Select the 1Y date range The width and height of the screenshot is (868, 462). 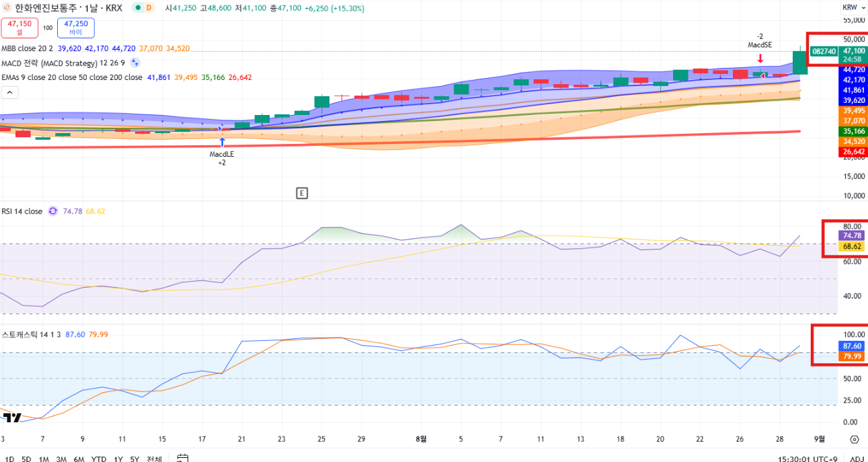(118, 459)
